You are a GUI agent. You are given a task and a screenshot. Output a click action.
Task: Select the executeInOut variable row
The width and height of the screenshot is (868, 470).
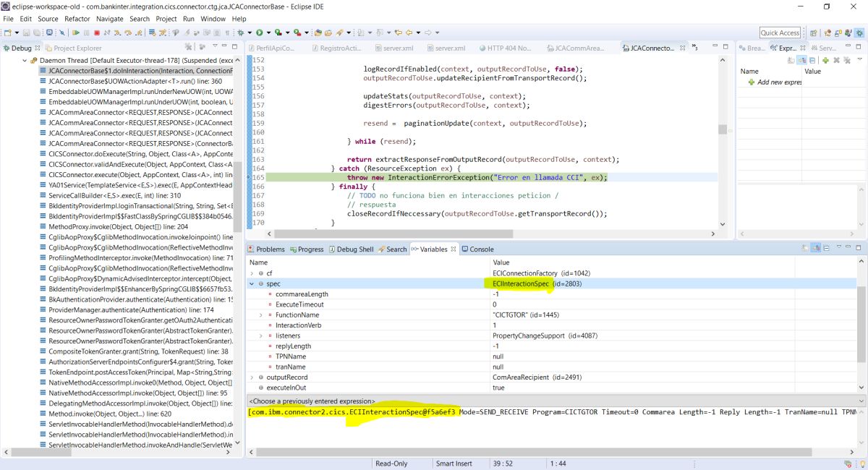[x=551, y=388]
